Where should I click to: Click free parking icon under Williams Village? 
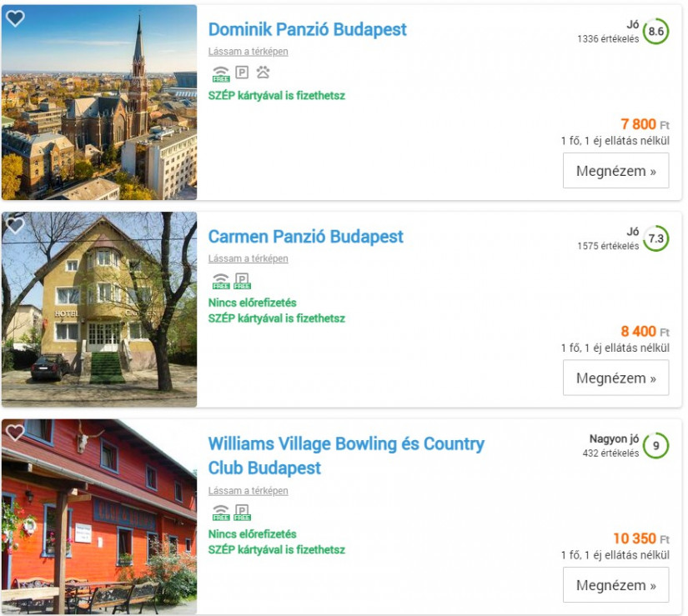[242, 513]
